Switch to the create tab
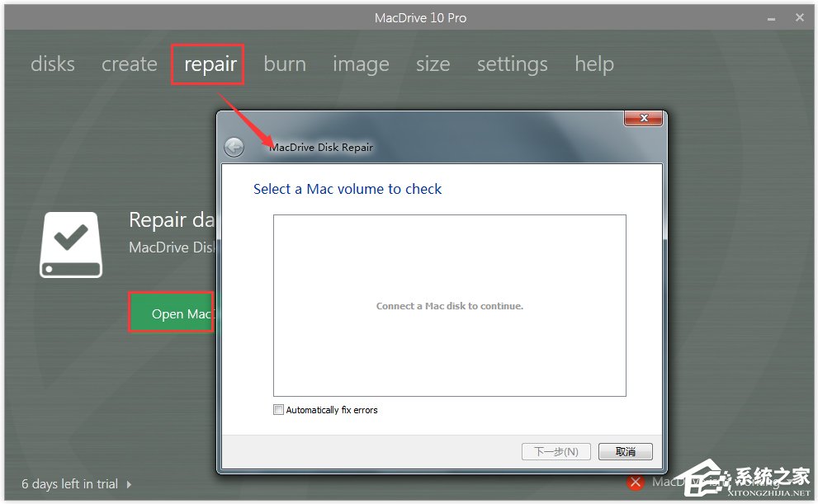Image resolution: width=818 pixels, height=504 pixels. point(130,64)
